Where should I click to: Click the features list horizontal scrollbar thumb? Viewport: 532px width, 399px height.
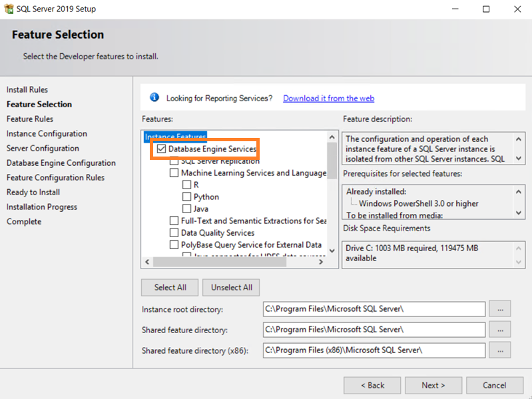click(220, 262)
